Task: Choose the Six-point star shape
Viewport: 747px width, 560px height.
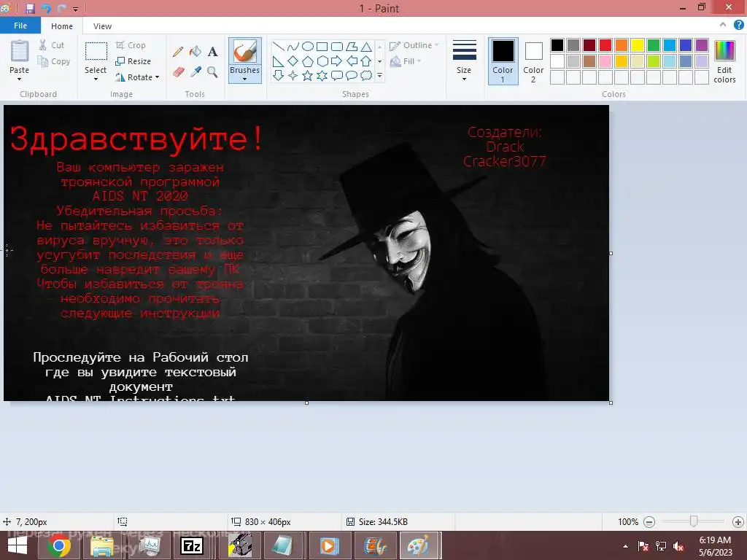Action: click(x=322, y=75)
